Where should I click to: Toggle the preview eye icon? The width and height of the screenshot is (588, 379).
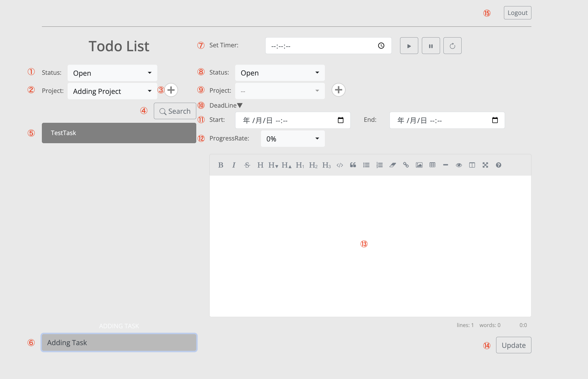coord(459,165)
